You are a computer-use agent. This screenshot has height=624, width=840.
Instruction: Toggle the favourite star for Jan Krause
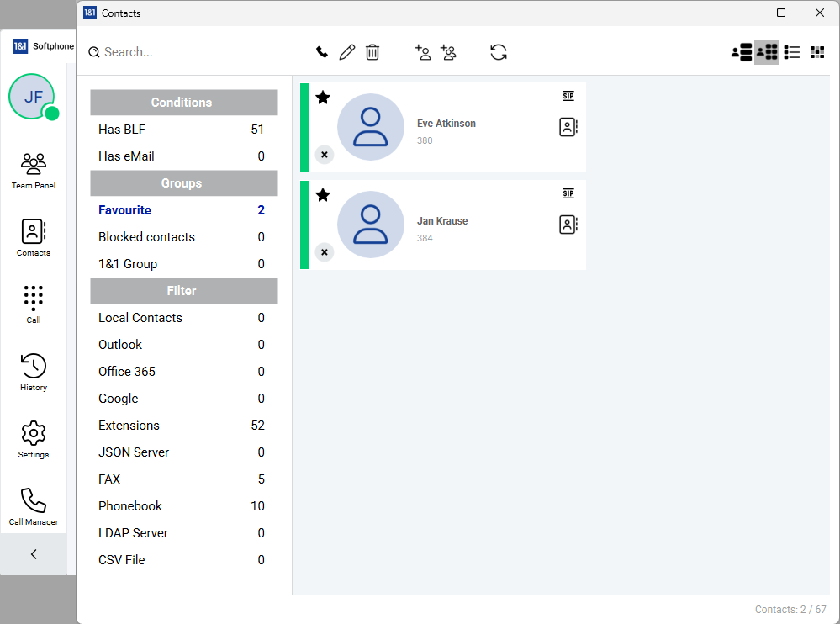click(x=323, y=195)
